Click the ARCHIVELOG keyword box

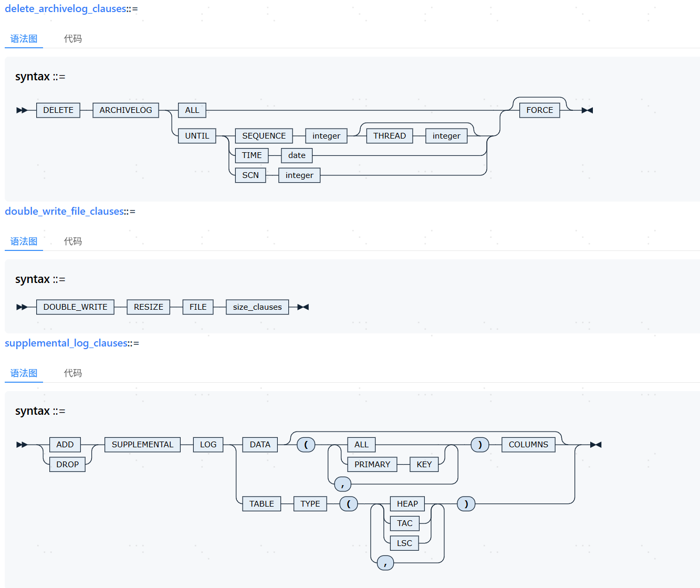pos(126,110)
